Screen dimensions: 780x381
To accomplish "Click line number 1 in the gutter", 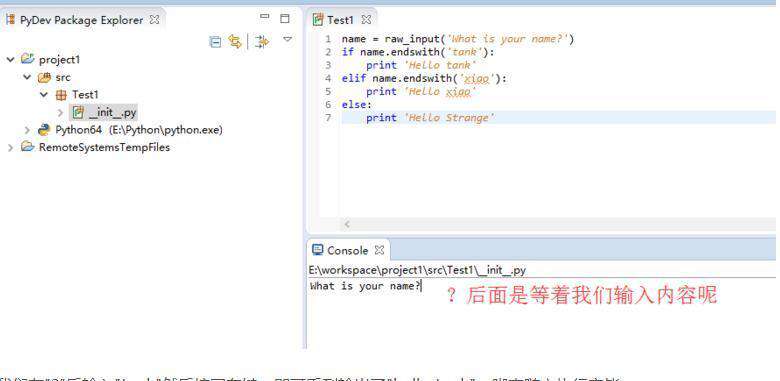I will tap(328, 39).
